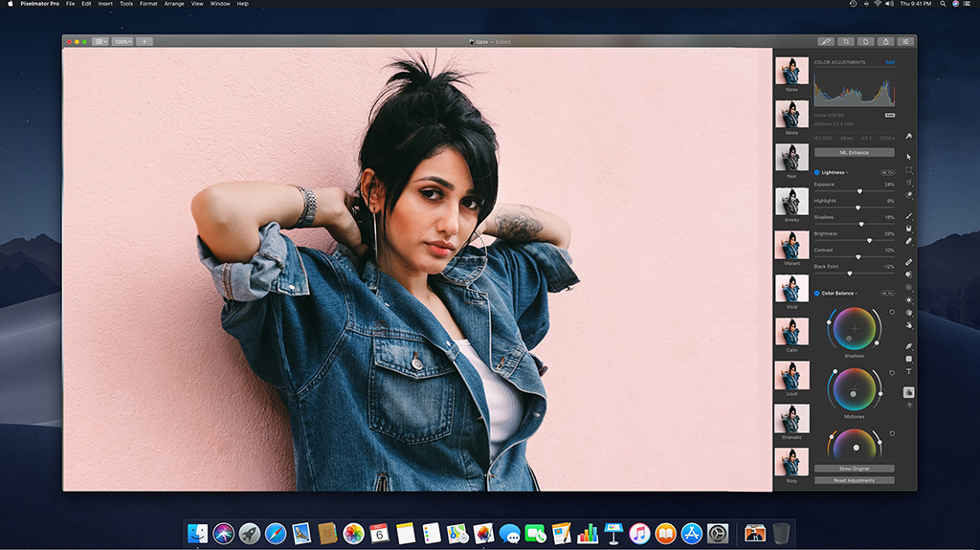Click the histogram in Color Adjustments

(855, 88)
